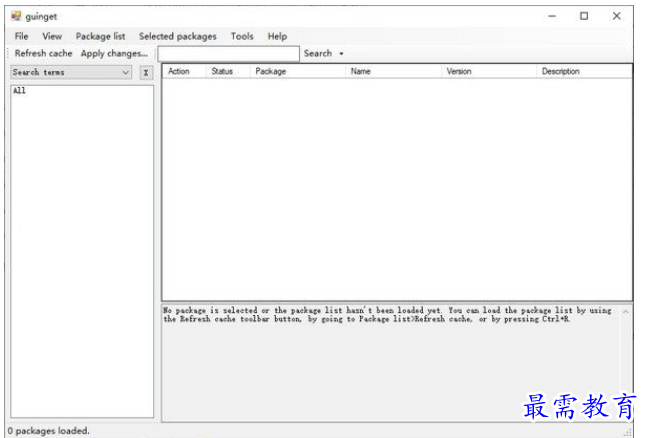This screenshot has width=645, height=438.
Task: Click the 'No package is selected' message text
Action: [387, 315]
